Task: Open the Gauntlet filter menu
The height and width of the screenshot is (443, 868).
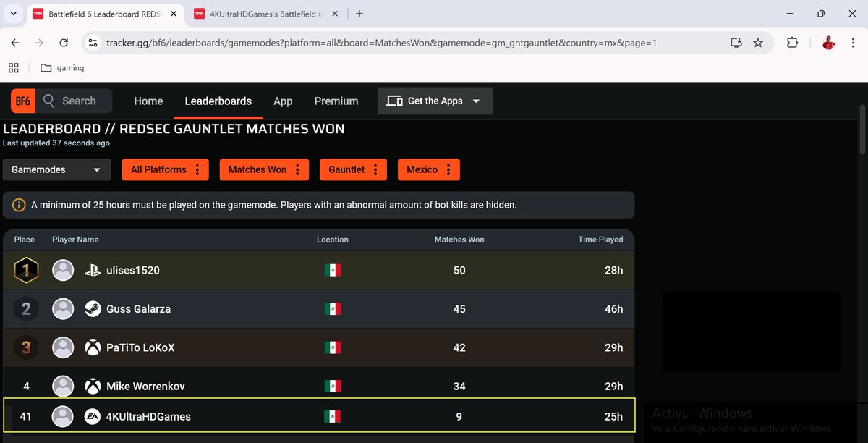Action: [353, 169]
